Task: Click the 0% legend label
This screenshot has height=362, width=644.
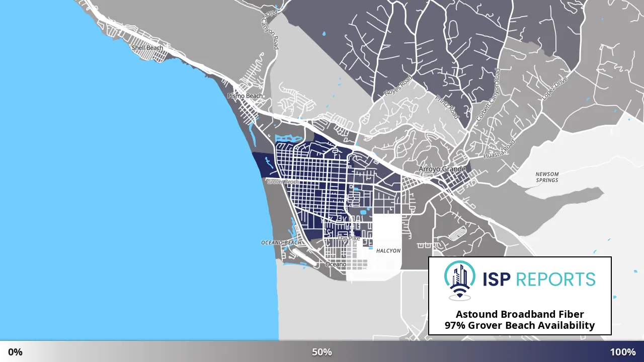Action: pos(15,352)
